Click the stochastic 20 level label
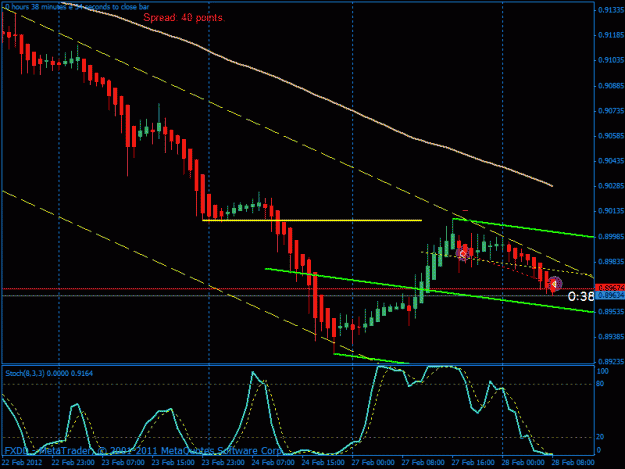The width and height of the screenshot is (625, 469). coord(600,437)
